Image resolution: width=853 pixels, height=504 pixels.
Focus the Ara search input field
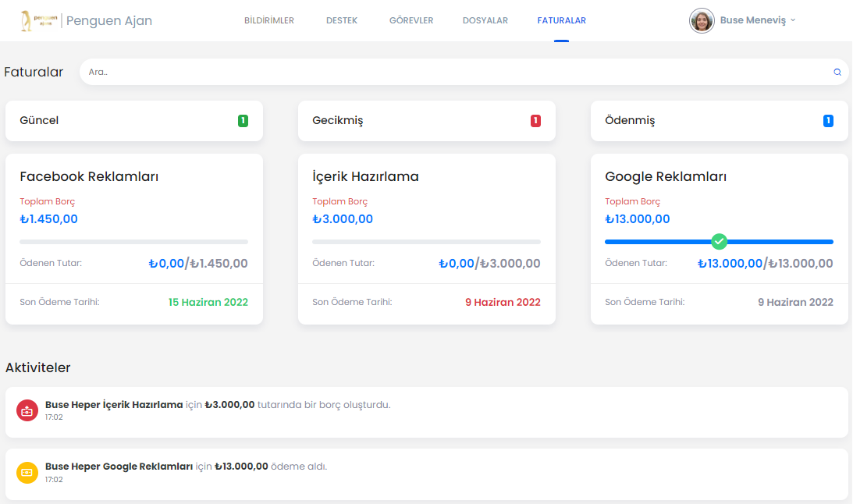point(453,72)
